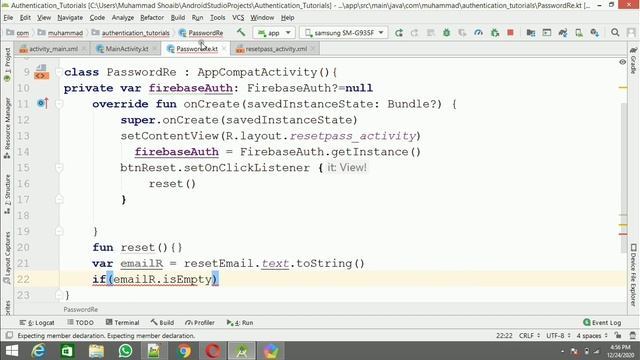640x360 pixels.
Task: Open the app run configuration dropdown
Action: click(274, 33)
